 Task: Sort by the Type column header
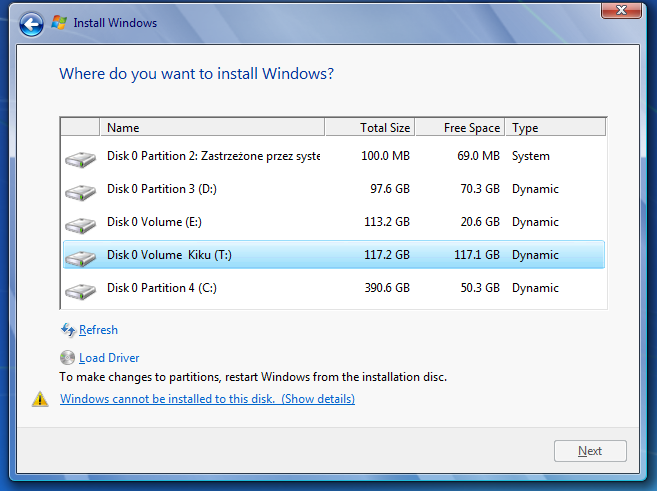point(556,127)
